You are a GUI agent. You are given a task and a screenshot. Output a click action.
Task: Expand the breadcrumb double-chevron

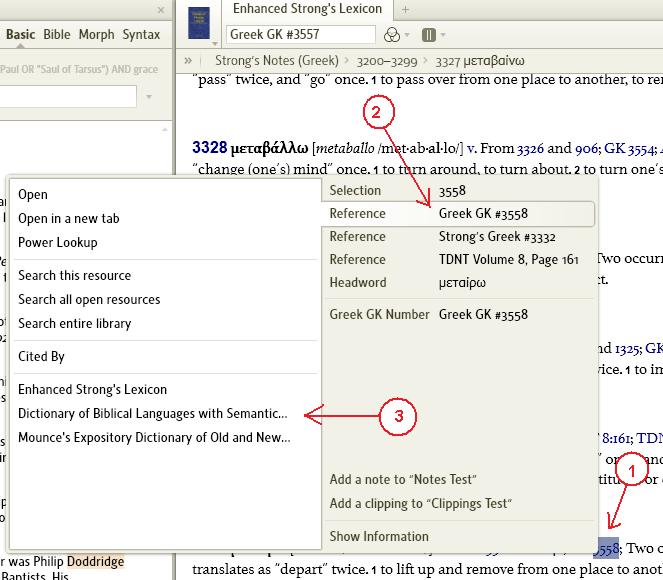(188, 60)
